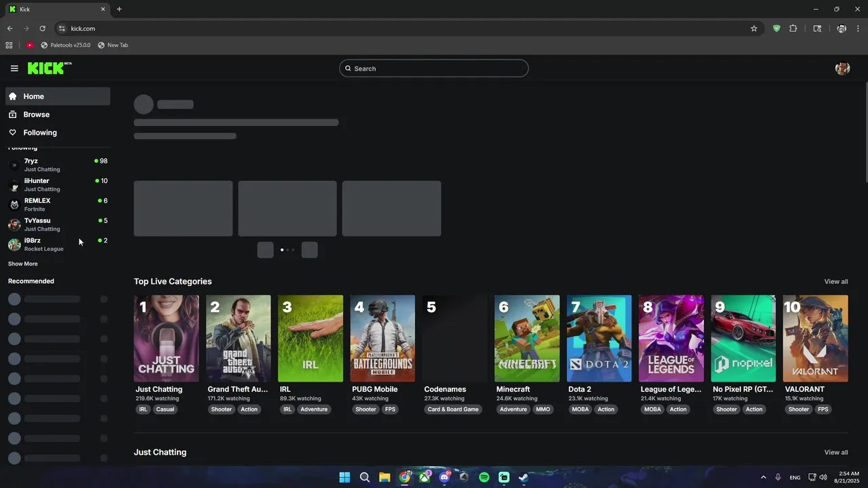Open the hamburger sidebar menu

(x=14, y=68)
